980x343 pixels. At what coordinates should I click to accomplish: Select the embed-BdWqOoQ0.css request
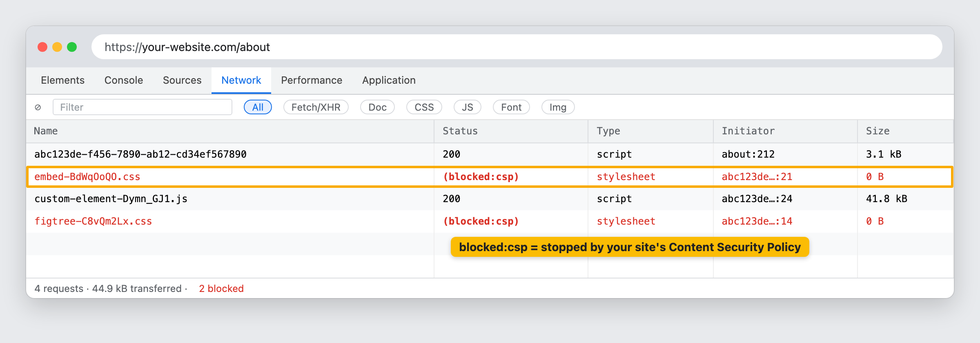[490, 177]
